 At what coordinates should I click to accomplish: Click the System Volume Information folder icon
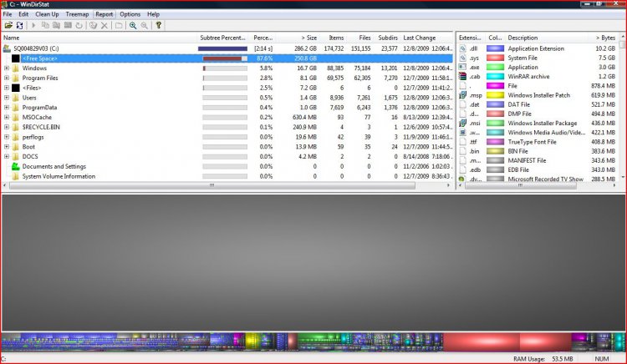tap(16, 176)
